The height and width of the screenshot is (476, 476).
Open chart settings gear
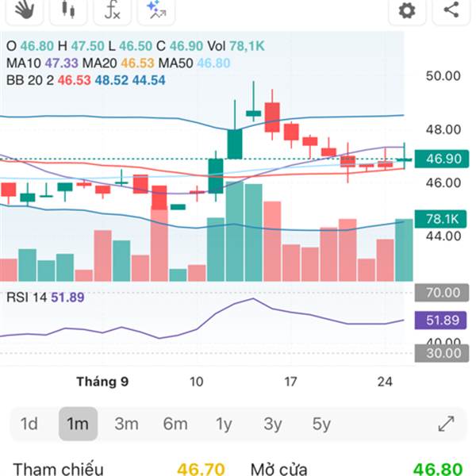click(407, 10)
